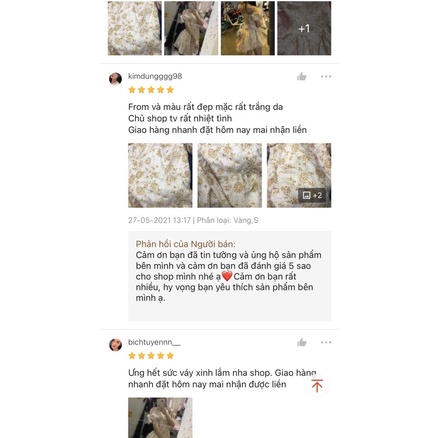Click the bichtuyennn__ username
The image size is (438, 438).
click(154, 342)
